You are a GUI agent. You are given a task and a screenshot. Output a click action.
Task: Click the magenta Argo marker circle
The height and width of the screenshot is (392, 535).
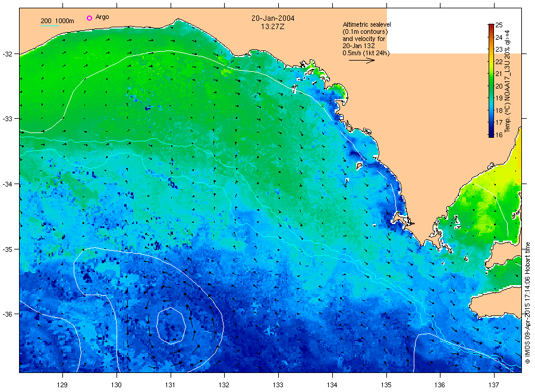point(89,18)
